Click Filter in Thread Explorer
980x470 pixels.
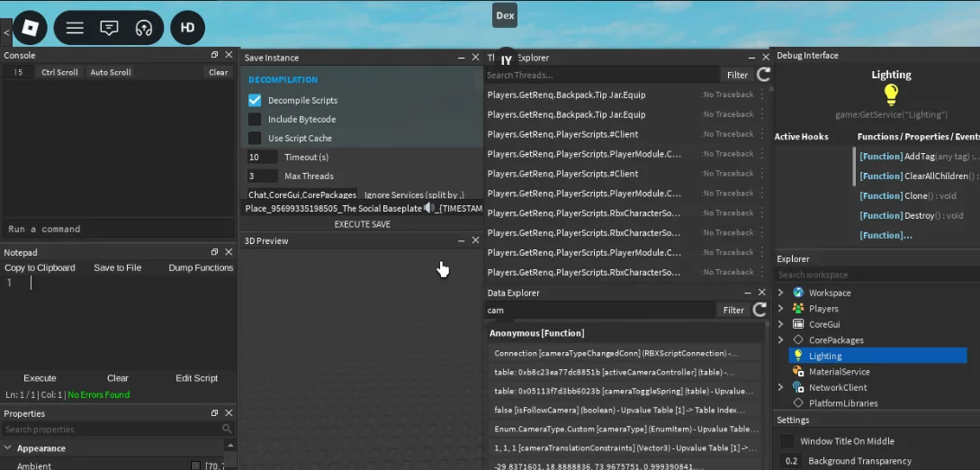coord(738,75)
